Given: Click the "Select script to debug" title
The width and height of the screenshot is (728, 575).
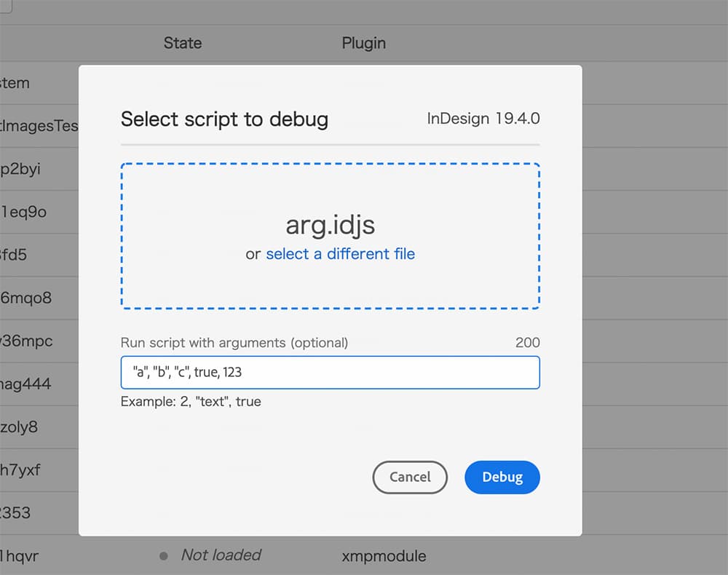Looking at the screenshot, I should click(x=224, y=119).
